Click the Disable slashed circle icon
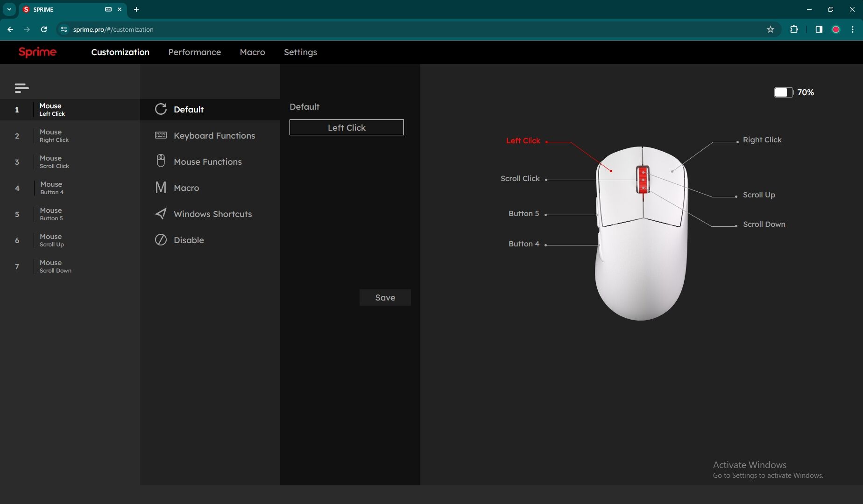This screenshot has height=504, width=863. pyautogui.click(x=161, y=240)
